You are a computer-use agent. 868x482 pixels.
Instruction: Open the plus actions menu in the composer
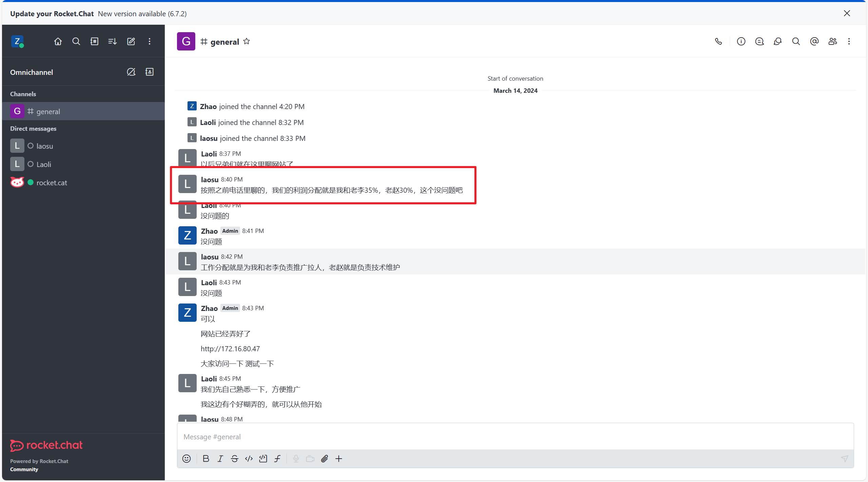[339, 459]
